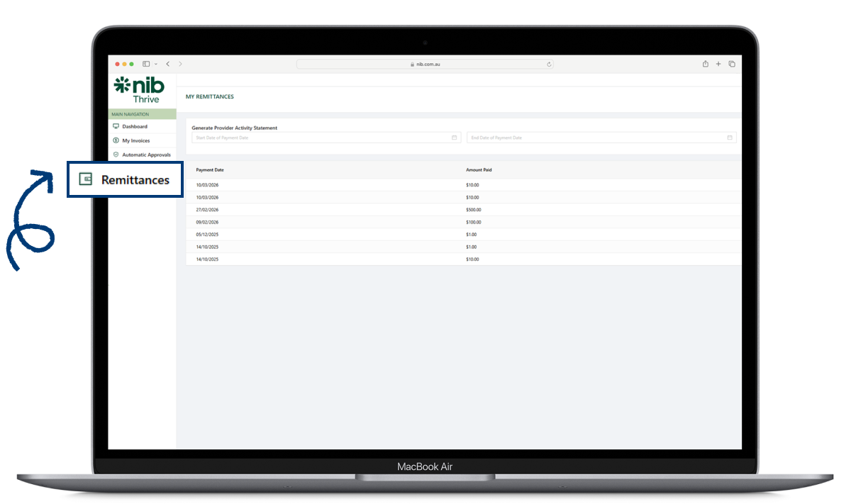Select the 05/12/2025 payment date
Screen dimensions: 851x504
coord(208,235)
